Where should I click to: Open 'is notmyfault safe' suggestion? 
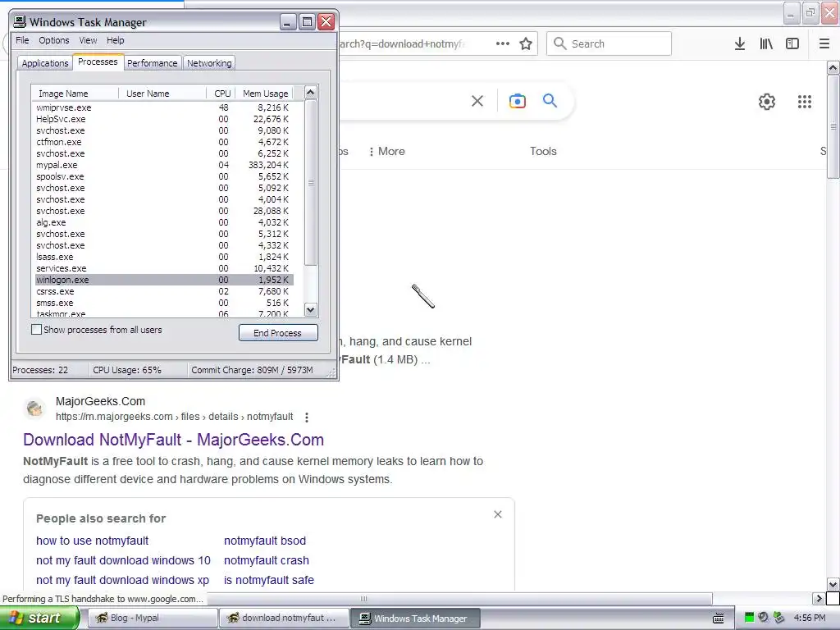tap(269, 580)
